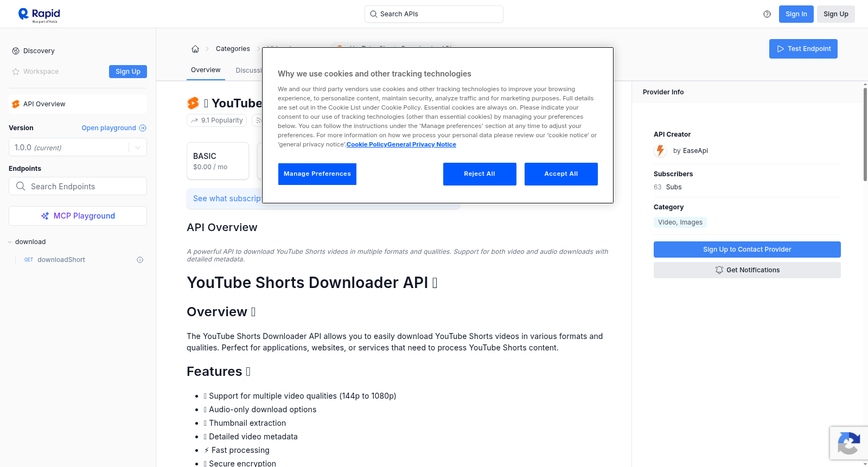Accept All cookies
The height and width of the screenshot is (467, 868).
pos(561,174)
